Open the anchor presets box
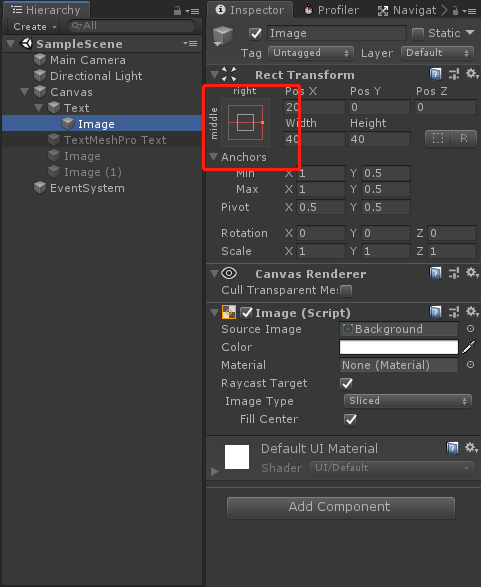Image resolution: width=481 pixels, height=587 pixels. 246,122
